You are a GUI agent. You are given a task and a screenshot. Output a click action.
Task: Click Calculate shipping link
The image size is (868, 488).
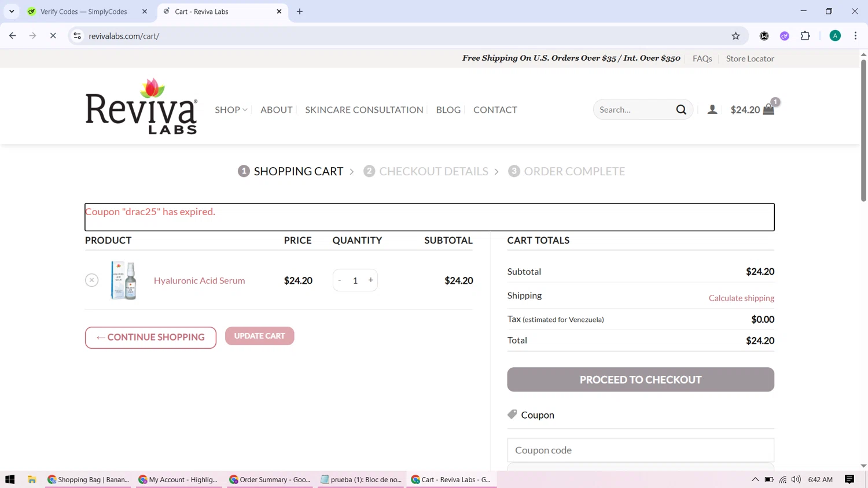tap(741, 298)
